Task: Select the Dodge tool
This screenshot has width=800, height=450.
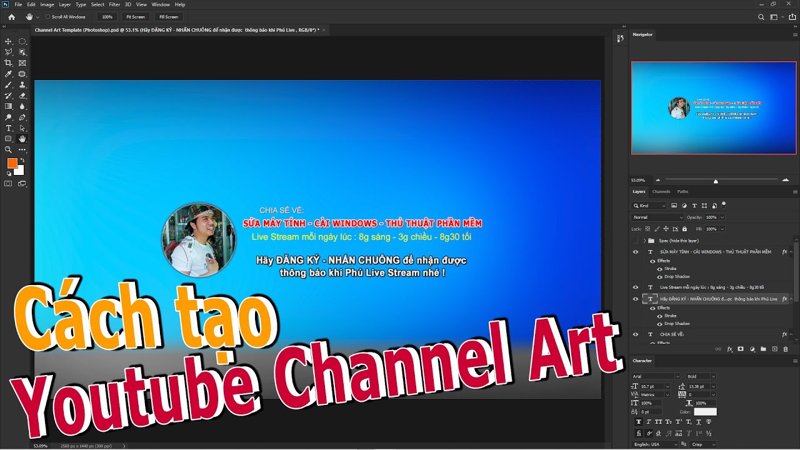Action: 9,117
